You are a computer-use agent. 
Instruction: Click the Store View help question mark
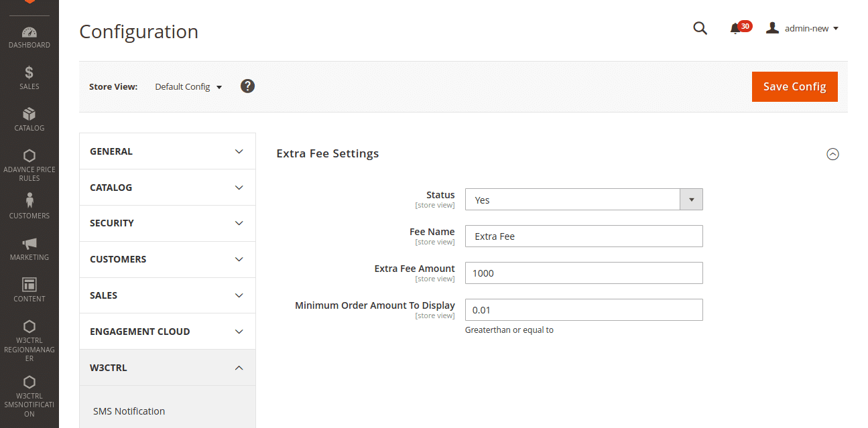coord(247,86)
